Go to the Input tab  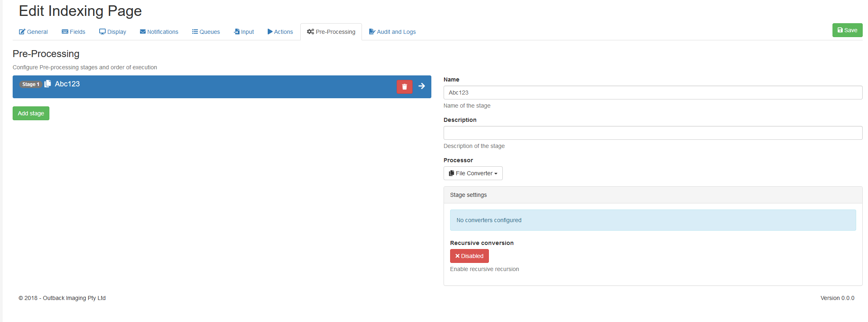coord(244,32)
